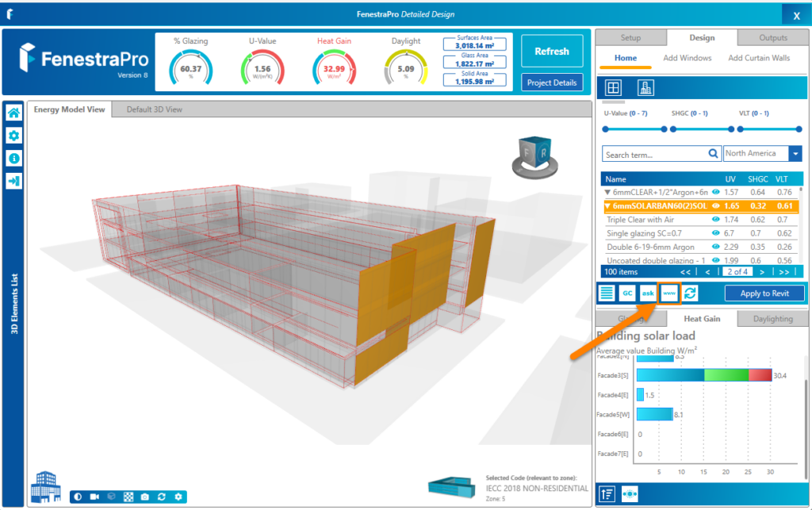This screenshot has height=510, width=812.
Task: Open view settings gear in the bottom view toolbar
Action: pyautogui.click(x=178, y=497)
